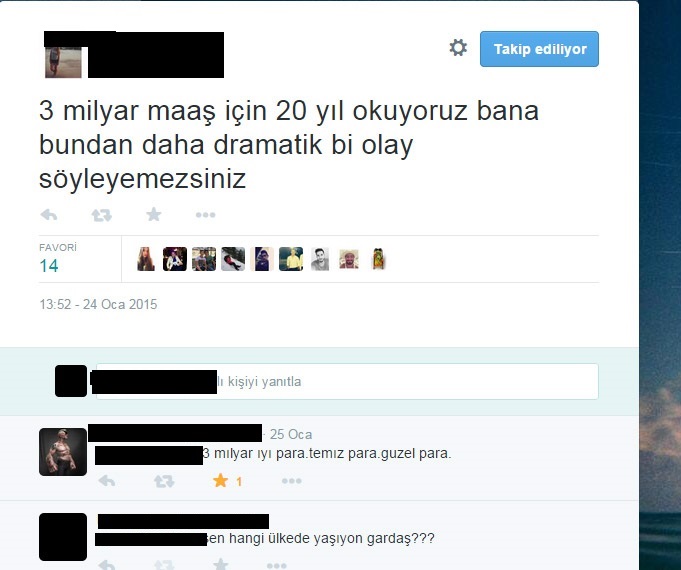Viewport: 681px width, 570px height.
Task: Open the last favoriter avatar thumbnail
Action: [378, 259]
